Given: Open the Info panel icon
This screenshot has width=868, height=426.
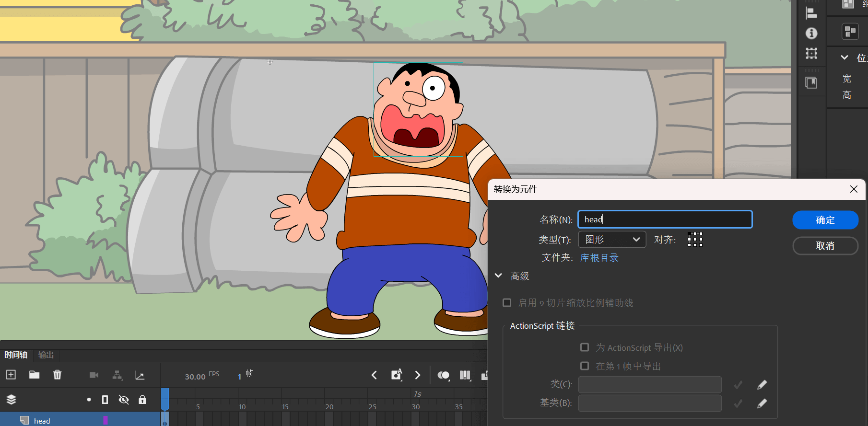Looking at the screenshot, I should (811, 33).
